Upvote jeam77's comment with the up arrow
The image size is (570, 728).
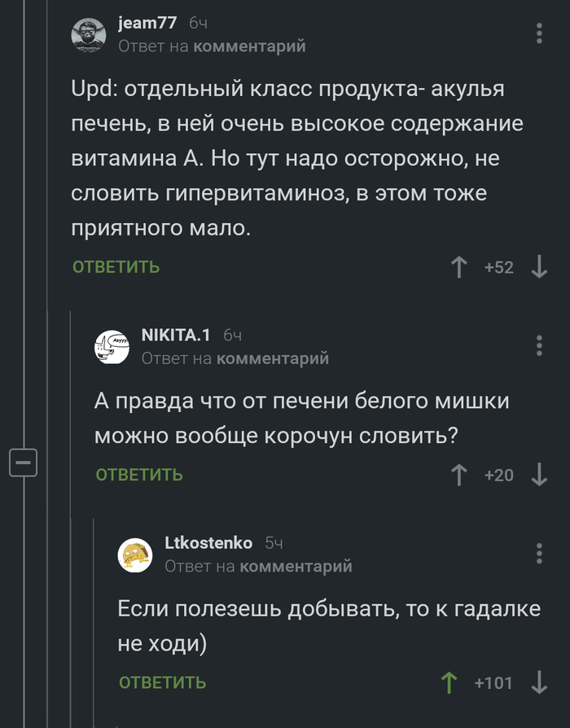point(460,266)
